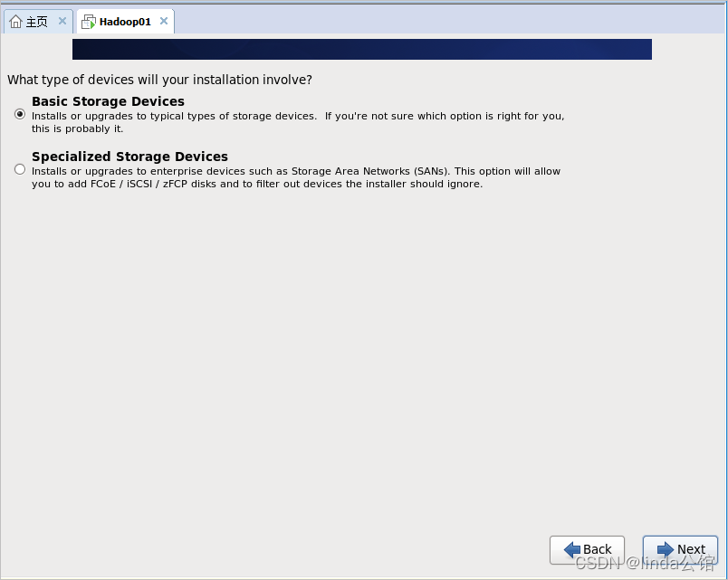Select the Basic Storage Devices radio button
Screen dimensions: 728x580
pyautogui.click(x=20, y=114)
